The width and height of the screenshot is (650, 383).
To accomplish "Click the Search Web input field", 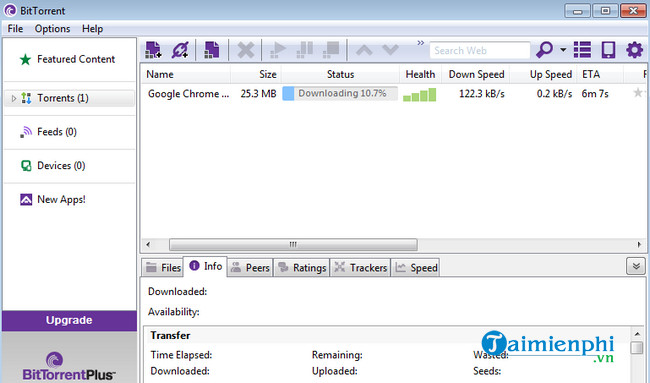I will coord(480,51).
